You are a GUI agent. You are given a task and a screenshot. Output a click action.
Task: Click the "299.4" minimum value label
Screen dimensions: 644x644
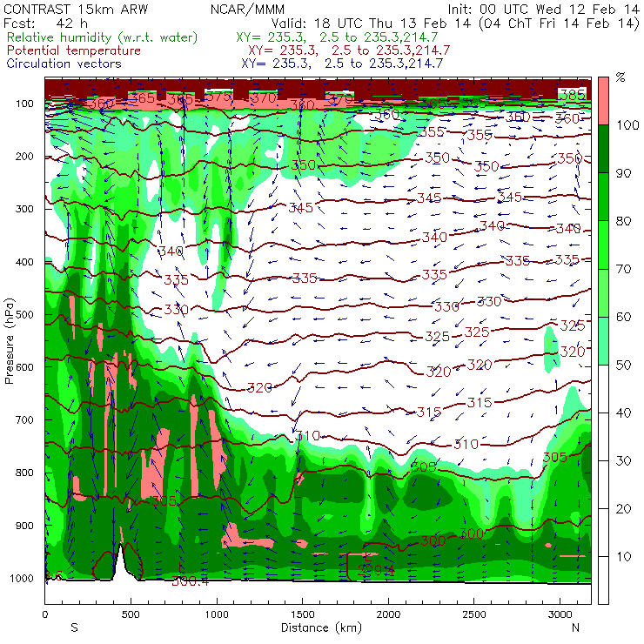(375, 570)
